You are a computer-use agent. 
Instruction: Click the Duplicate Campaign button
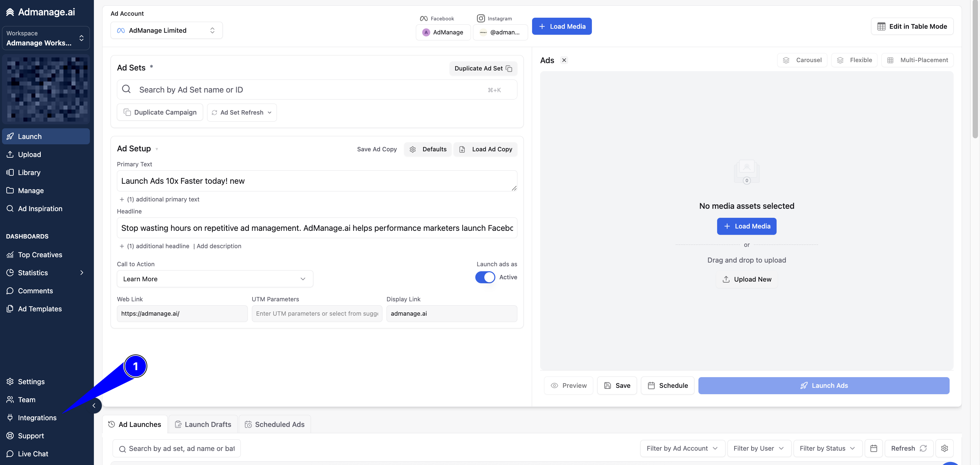pos(160,112)
